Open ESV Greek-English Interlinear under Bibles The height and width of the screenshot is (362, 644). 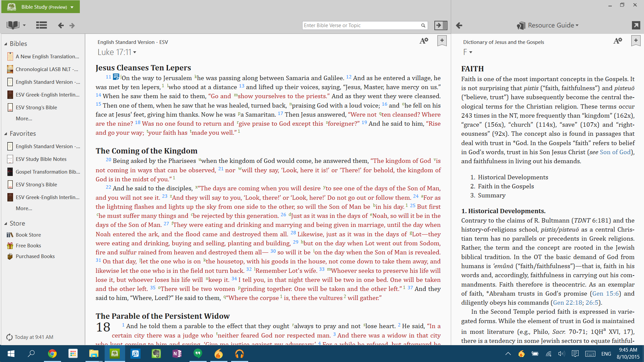[44, 95]
